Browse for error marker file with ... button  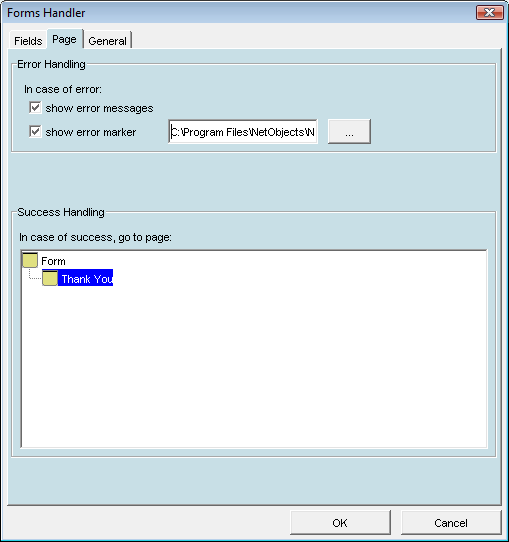click(x=349, y=132)
